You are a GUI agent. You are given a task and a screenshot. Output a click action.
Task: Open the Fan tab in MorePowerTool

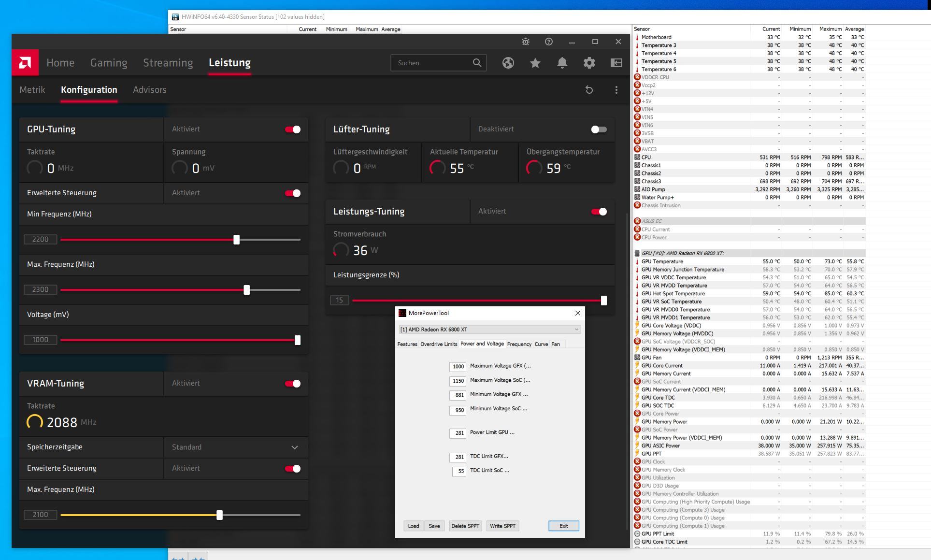coord(556,344)
